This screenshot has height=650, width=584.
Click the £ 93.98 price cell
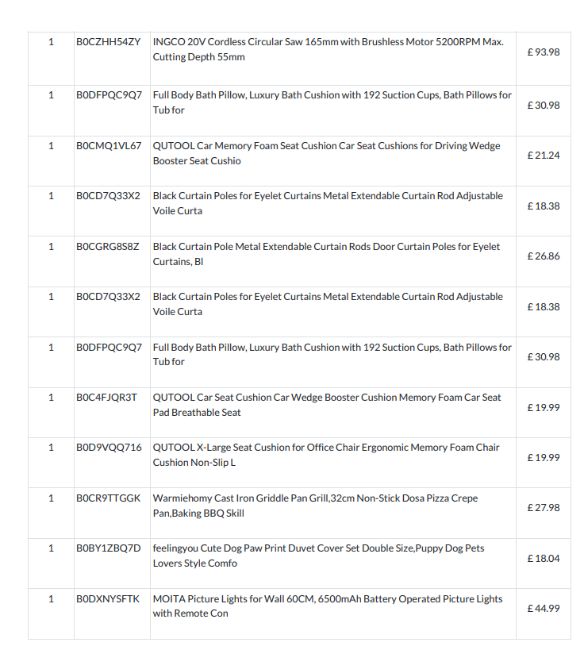(543, 52)
